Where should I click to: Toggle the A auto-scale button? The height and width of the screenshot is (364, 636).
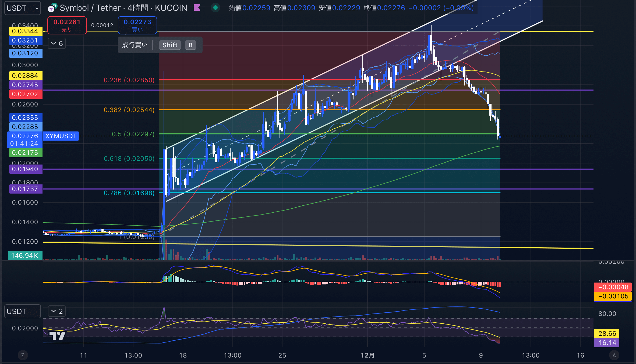pyautogui.click(x=614, y=355)
